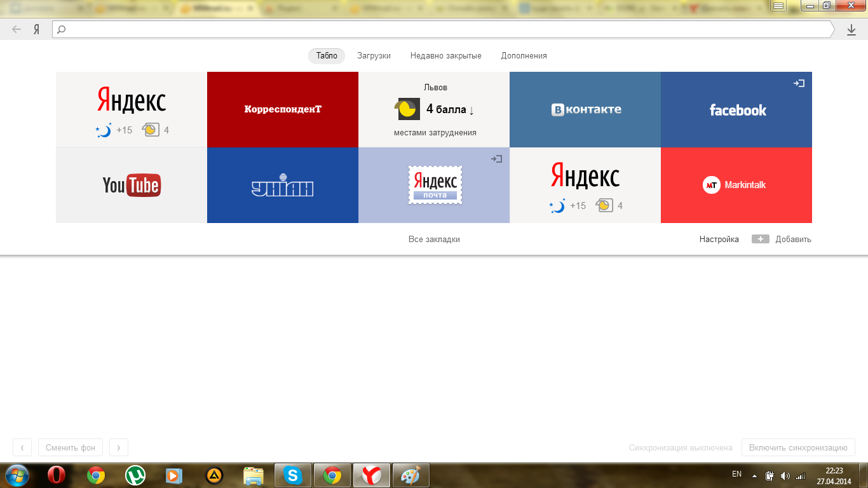Open Windows Explorer from the taskbar
This screenshot has width=868, height=488.
pyautogui.click(x=254, y=475)
